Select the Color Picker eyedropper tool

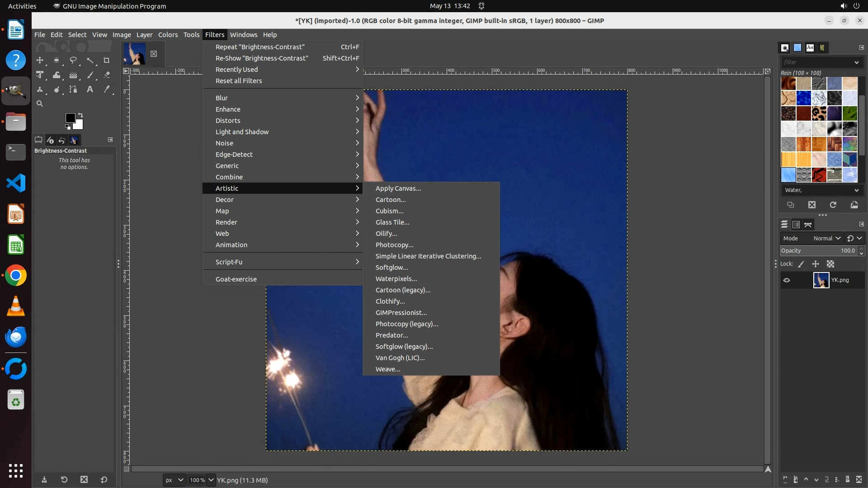(107, 89)
